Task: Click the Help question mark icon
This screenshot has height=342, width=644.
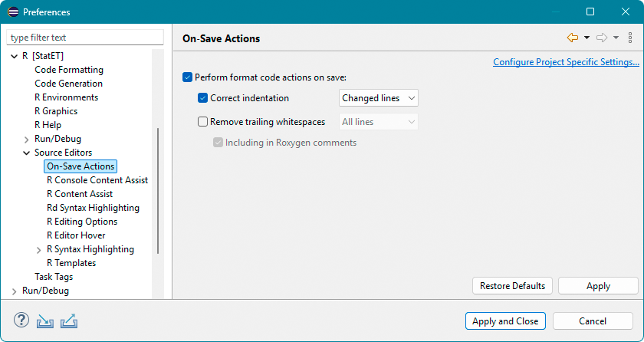Action: pyautogui.click(x=21, y=321)
